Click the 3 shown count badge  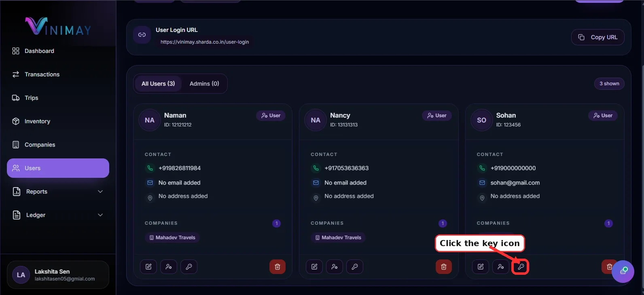tap(609, 84)
